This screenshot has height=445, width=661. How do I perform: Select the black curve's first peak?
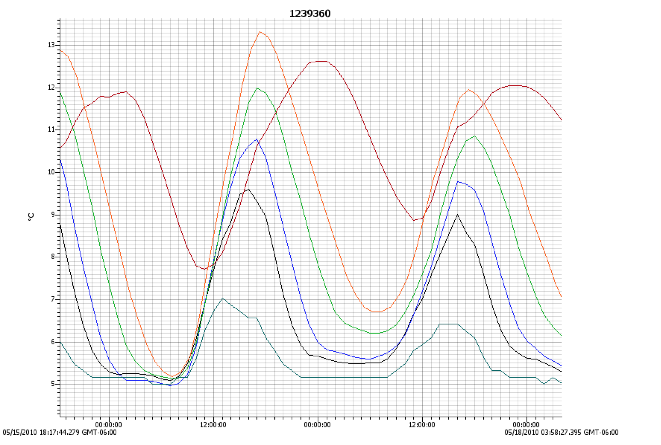point(247,189)
